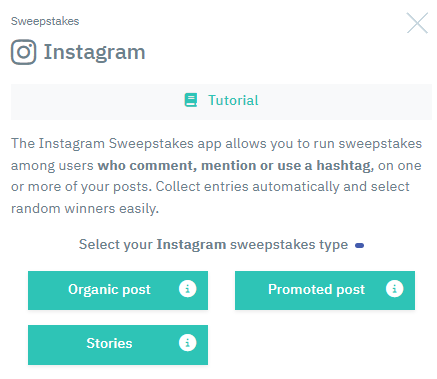
Task: Click the Sweepstakes breadcrumb label
Action: pos(45,21)
